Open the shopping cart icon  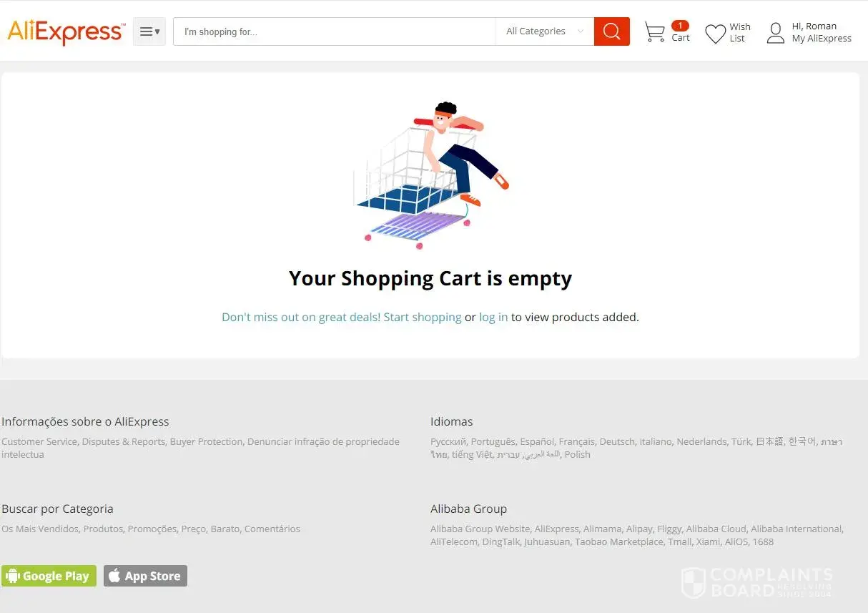pos(654,32)
